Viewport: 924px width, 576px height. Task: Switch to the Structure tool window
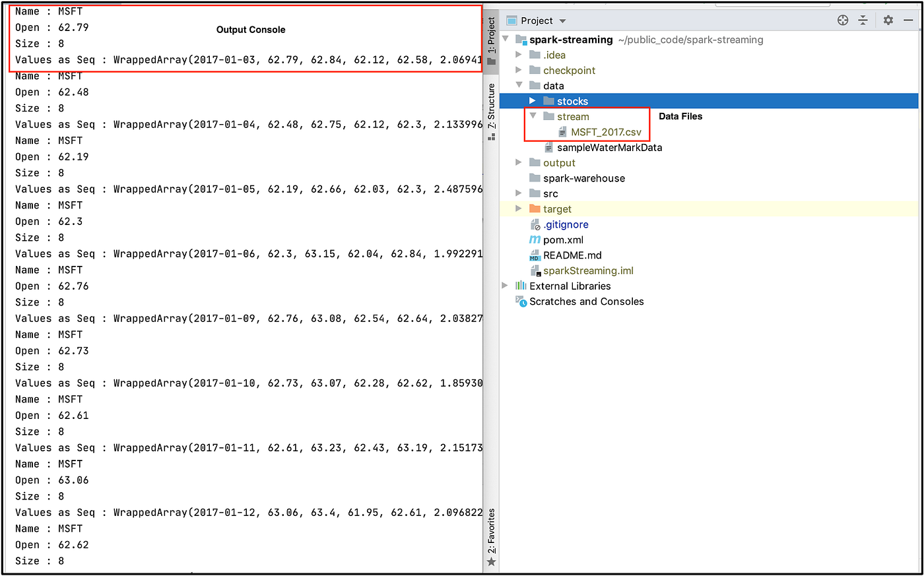[x=491, y=106]
